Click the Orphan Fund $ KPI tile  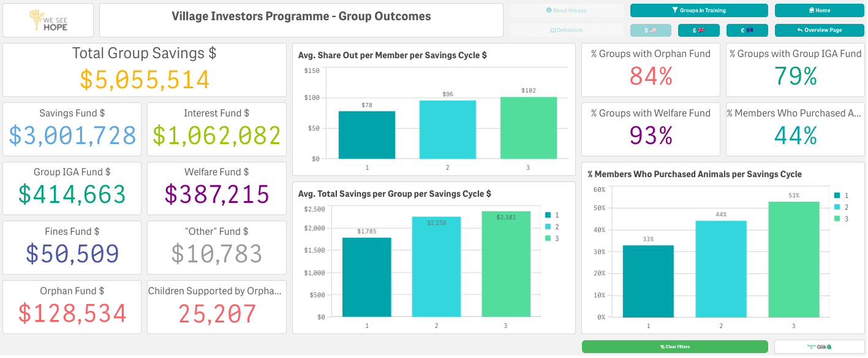click(x=72, y=307)
